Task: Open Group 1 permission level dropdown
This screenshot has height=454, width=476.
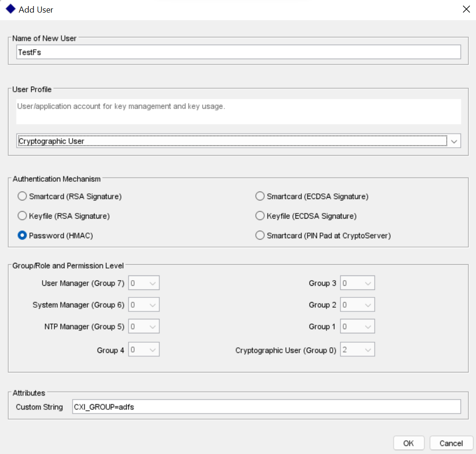Action: pyautogui.click(x=357, y=327)
